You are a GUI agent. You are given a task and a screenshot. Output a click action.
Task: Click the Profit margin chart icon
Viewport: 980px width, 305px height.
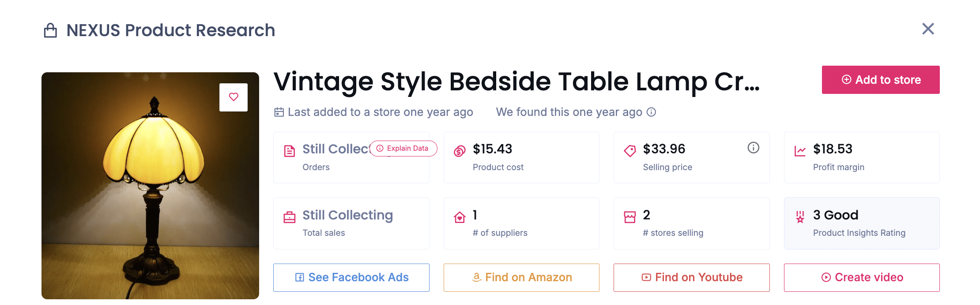point(800,151)
